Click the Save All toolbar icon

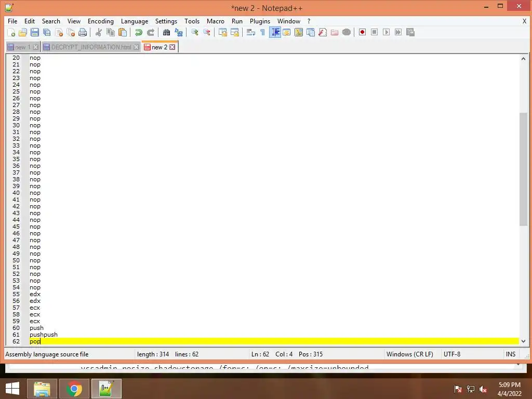click(x=47, y=32)
